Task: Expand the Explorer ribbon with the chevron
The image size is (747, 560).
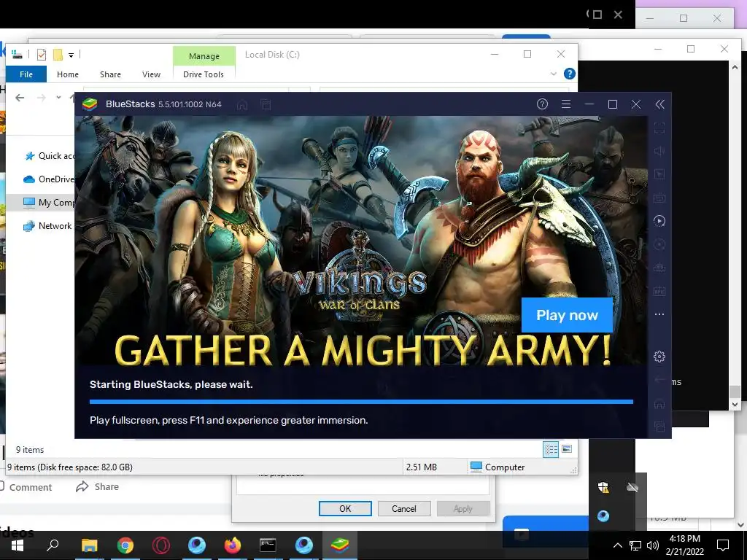Action: point(554,74)
